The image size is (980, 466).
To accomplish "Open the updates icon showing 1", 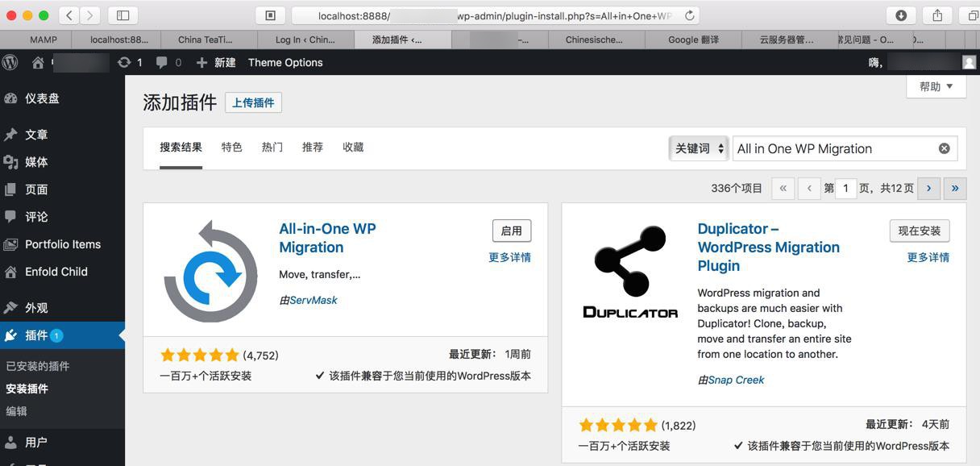I will [130, 62].
